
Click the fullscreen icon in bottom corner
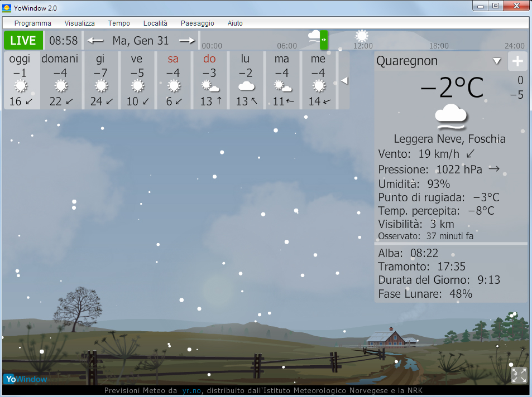click(x=519, y=375)
